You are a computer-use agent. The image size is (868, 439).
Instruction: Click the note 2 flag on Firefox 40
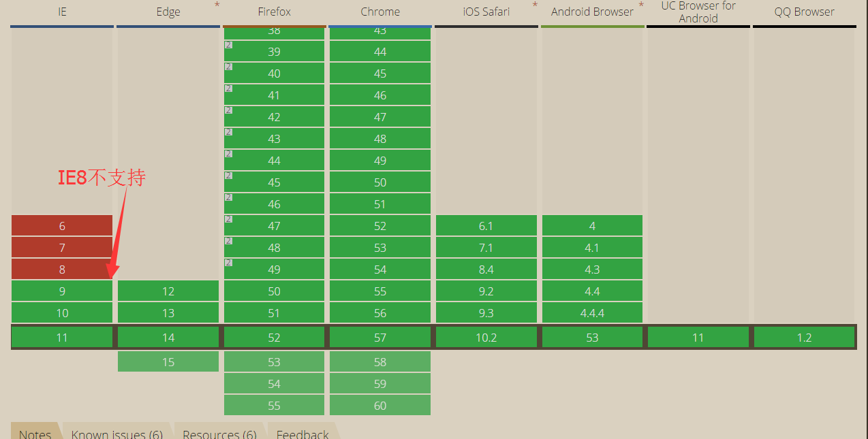click(x=228, y=67)
